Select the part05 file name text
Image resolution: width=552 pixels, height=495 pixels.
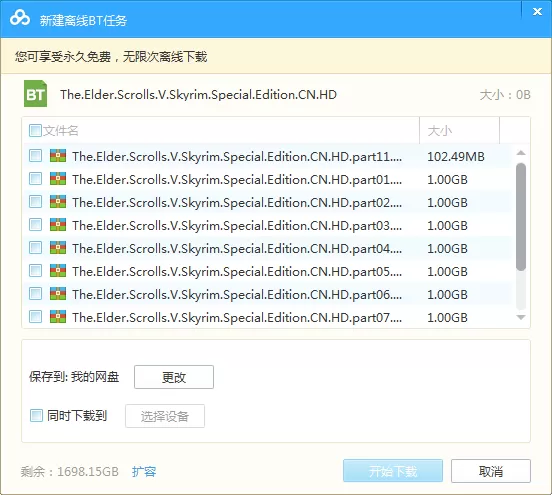pyautogui.click(x=237, y=271)
